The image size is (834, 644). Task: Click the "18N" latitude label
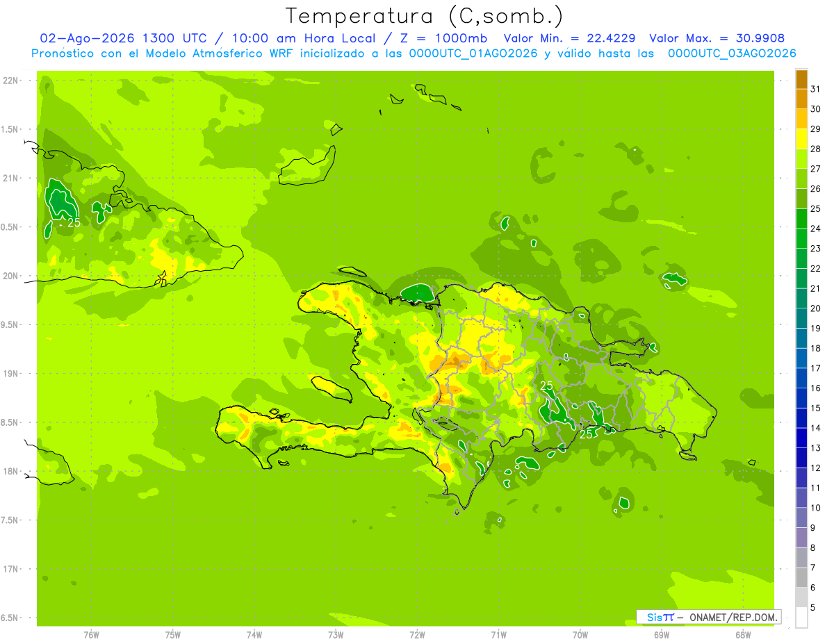pos(10,471)
